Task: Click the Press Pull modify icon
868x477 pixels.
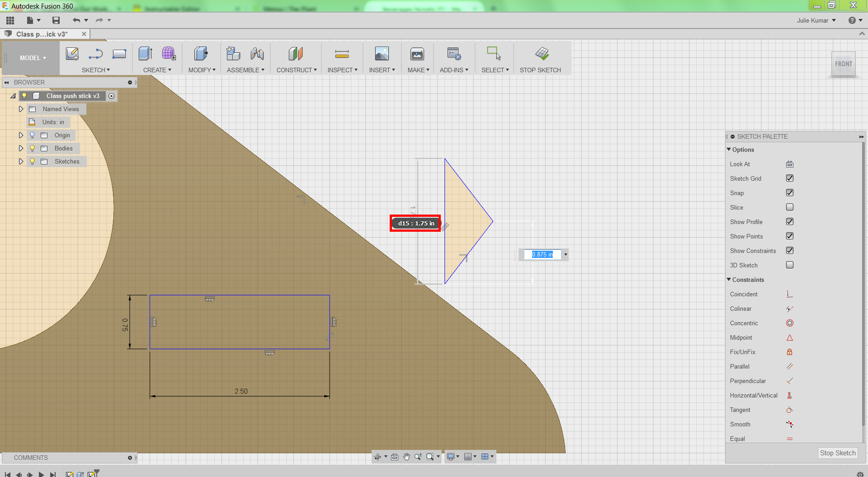Action: pyautogui.click(x=201, y=54)
